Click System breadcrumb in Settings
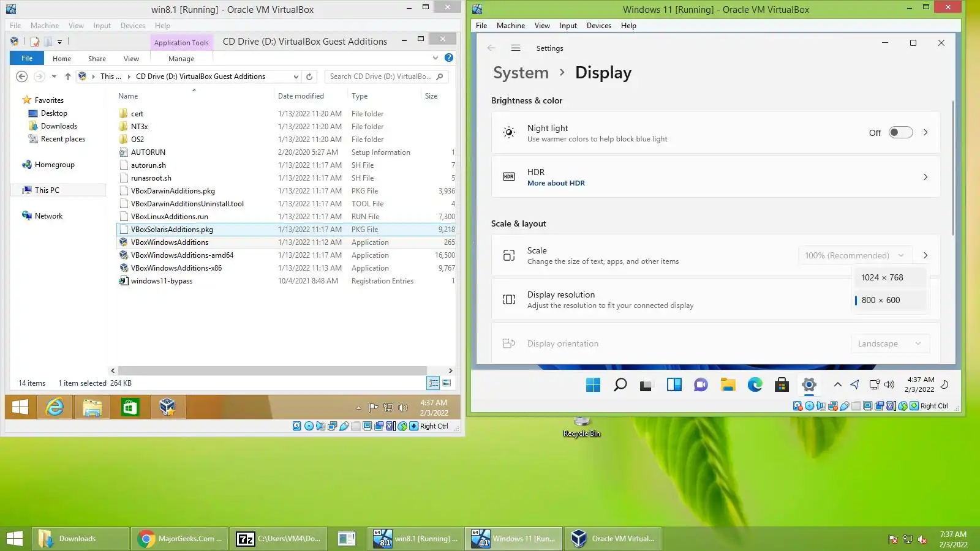The image size is (980, 551). [521, 73]
